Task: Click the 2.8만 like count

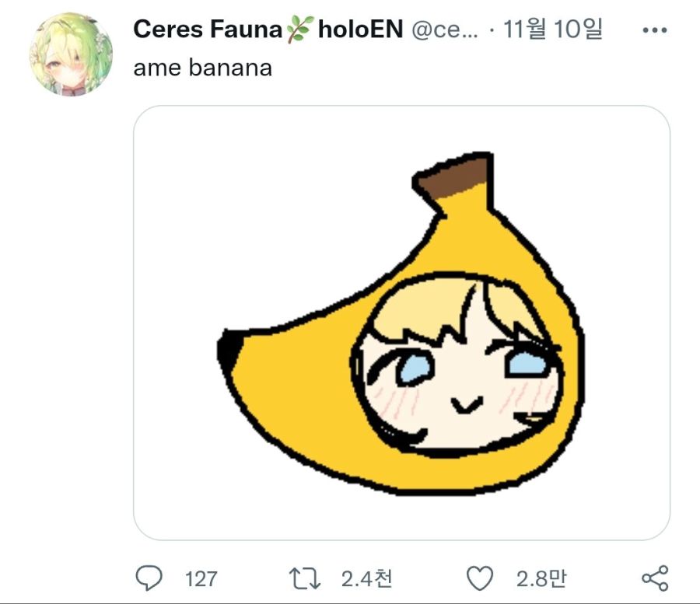Action: tap(541, 578)
